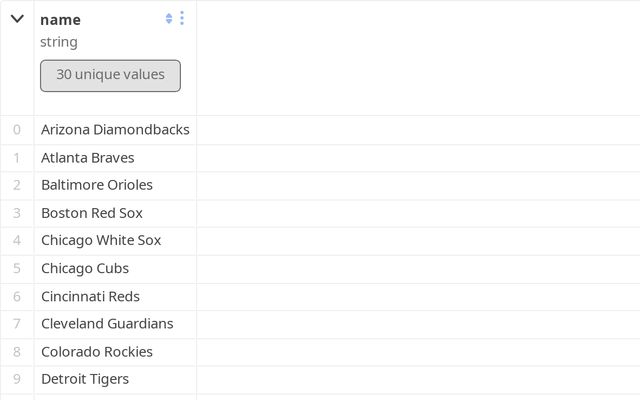Select the Arizona Diamondbacks cell
The width and height of the screenshot is (640, 400).
pos(115,129)
